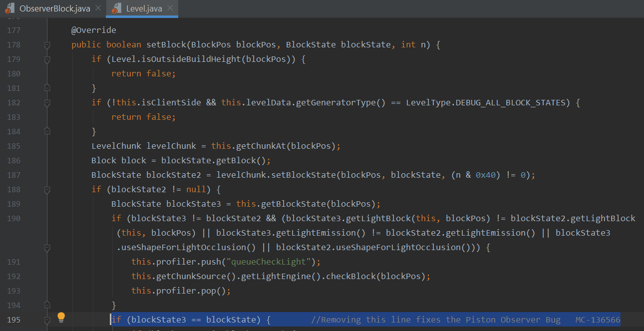Click the Java file icon on ObserverBlock.java tab
The height and width of the screenshot is (331, 644).
[10, 8]
